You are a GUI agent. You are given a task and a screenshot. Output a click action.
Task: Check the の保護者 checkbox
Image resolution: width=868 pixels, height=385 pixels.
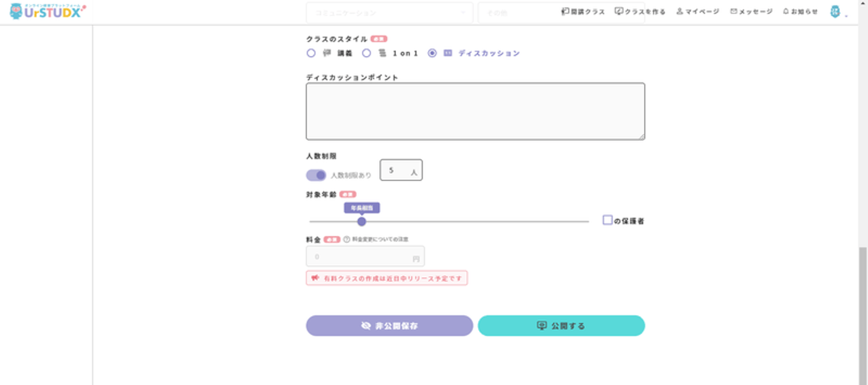pyautogui.click(x=608, y=220)
